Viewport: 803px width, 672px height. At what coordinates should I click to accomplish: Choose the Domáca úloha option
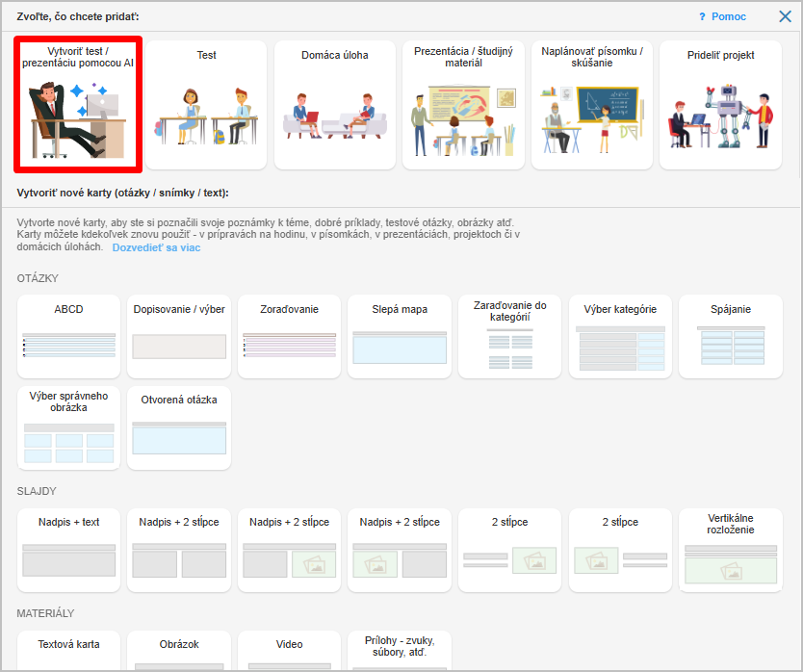coord(335,104)
